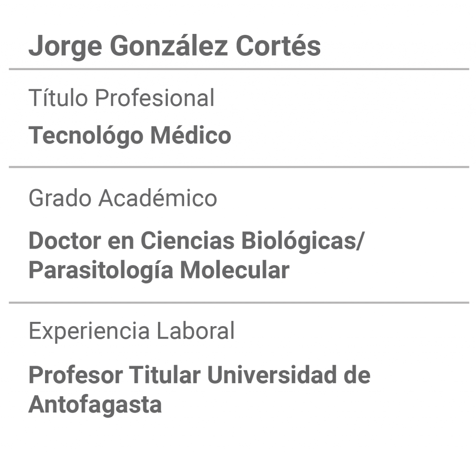Viewport: 476px width, 452px height.
Task: Click the divider line above Grado Académico
Action: (239, 167)
